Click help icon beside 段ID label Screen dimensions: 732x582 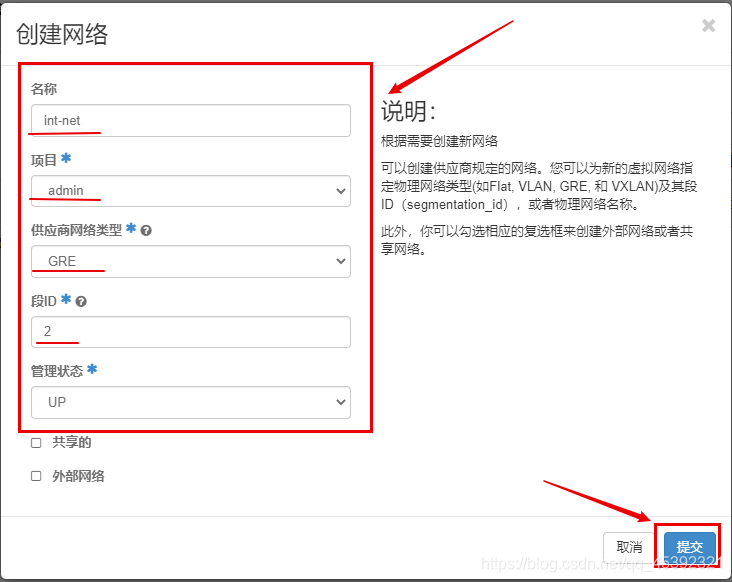pyautogui.click(x=81, y=302)
